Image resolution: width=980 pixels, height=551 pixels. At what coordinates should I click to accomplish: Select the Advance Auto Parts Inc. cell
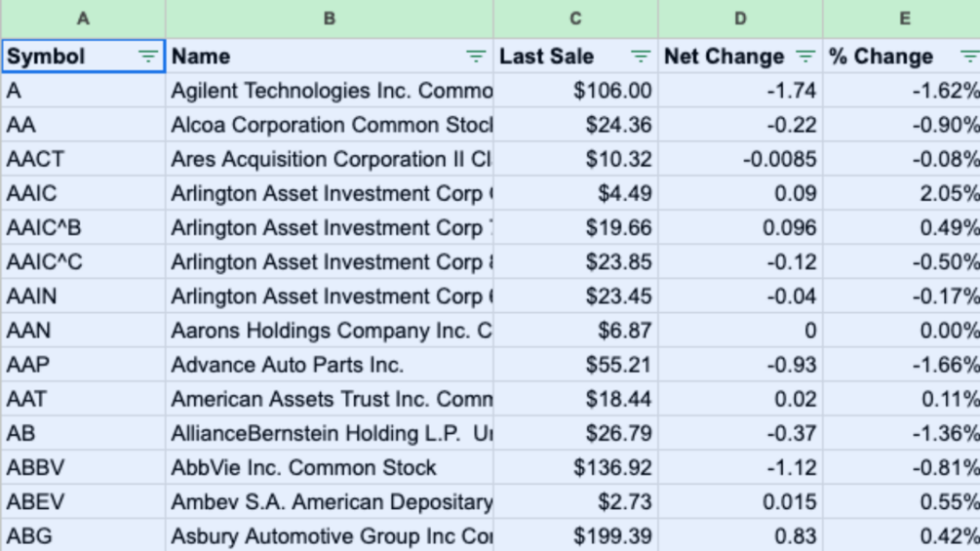tap(330, 365)
